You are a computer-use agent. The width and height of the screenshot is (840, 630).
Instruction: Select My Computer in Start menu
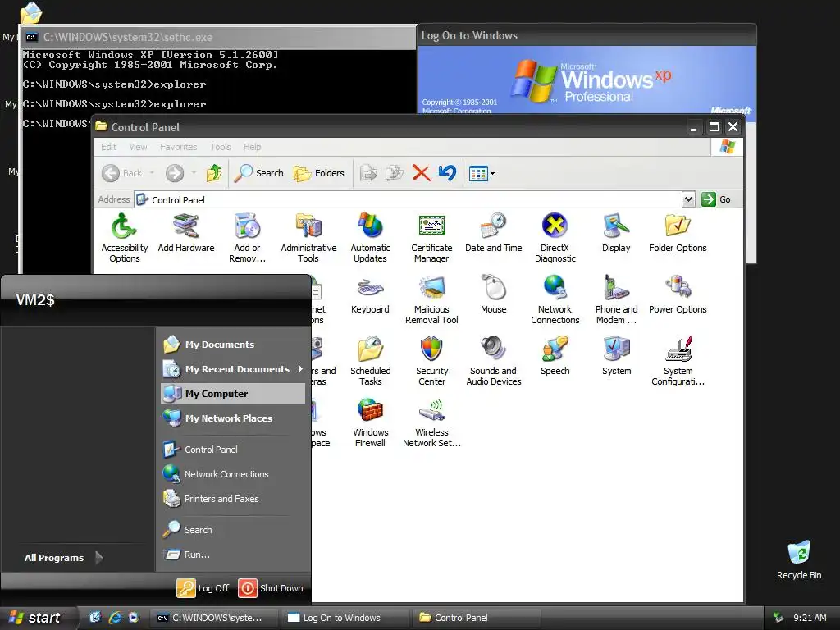[x=233, y=394]
